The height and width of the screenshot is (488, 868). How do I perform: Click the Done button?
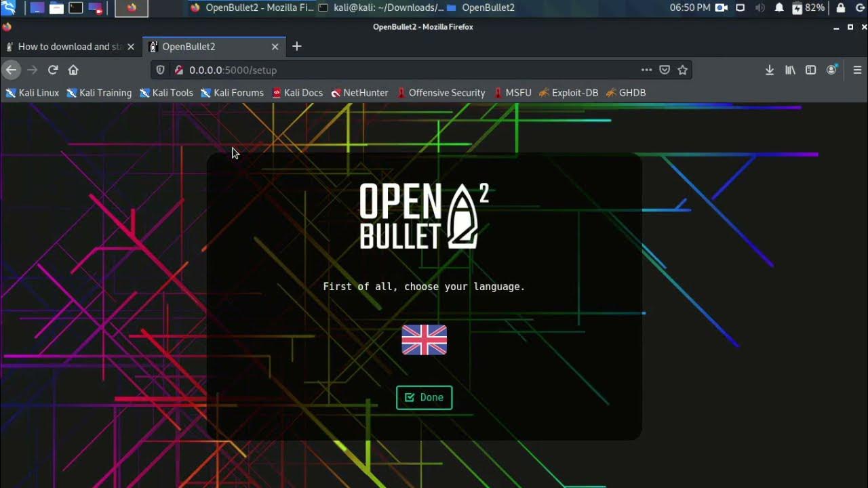point(424,397)
